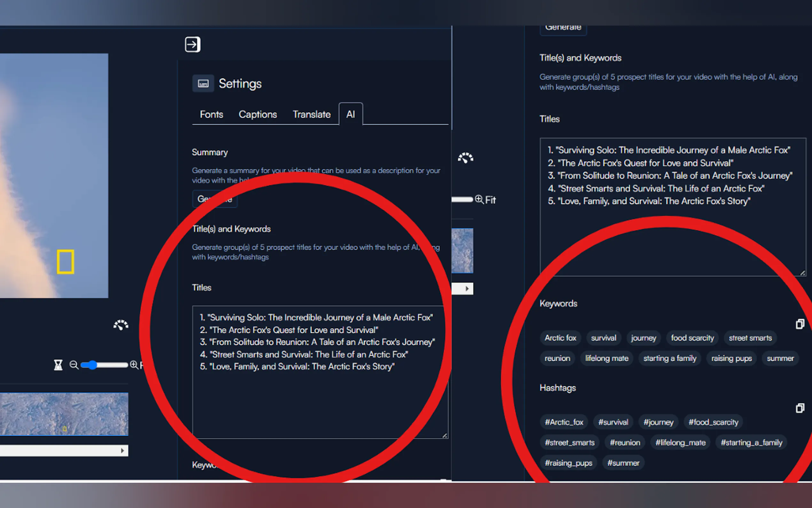Copy hashtags using the copy icon

[800, 408]
